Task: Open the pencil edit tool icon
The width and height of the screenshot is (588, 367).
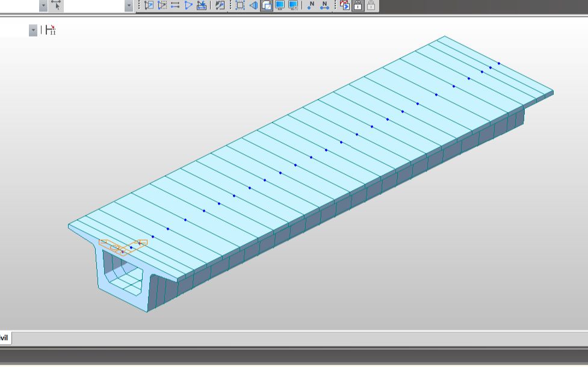Action: pos(220,5)
